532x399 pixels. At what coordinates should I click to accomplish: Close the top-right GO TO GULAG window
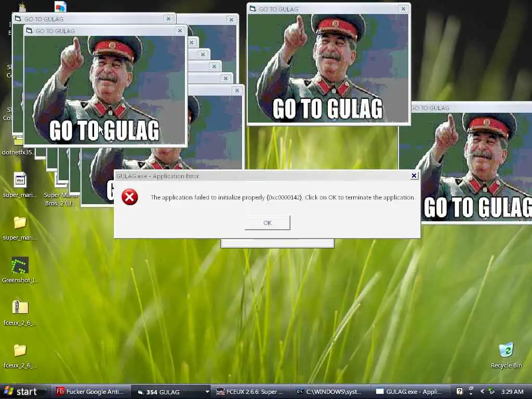click(403, 9)
